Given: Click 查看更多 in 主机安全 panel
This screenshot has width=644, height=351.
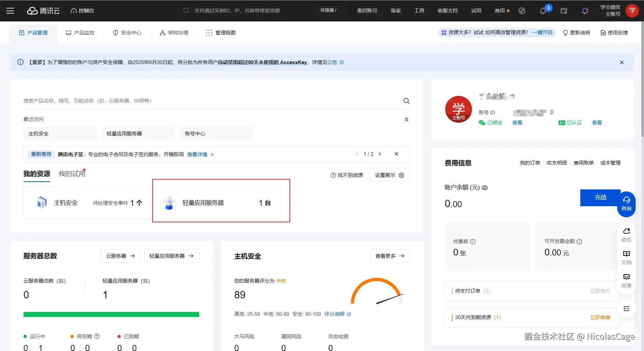Looking at the screenshot, I should coord(390,256).
